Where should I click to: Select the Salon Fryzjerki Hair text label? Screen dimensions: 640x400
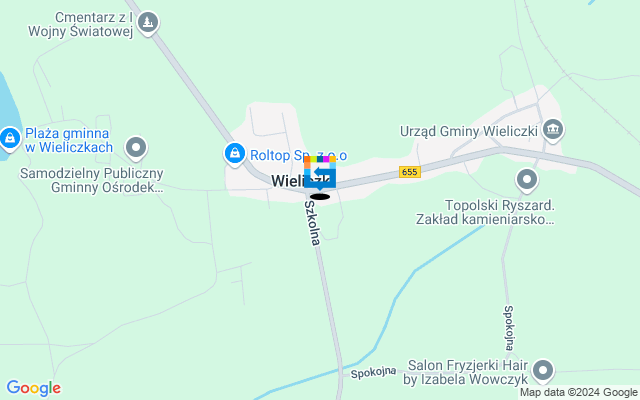(466, 372)
